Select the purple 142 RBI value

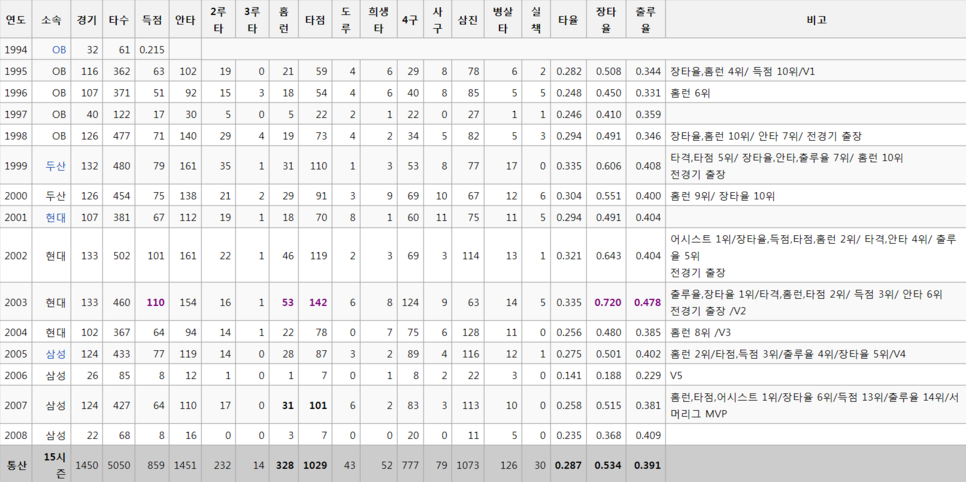pyautogui.click(x=319, y=303)
